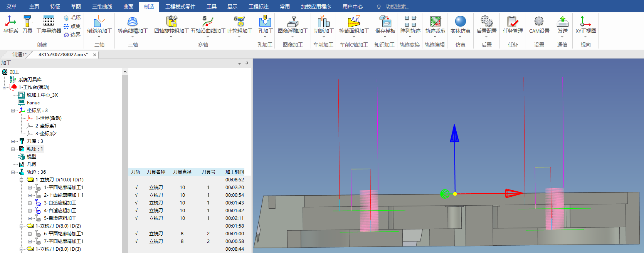Collapse the 轨迹 : 36 tree node
The width and height of the screenshot is (644, 253).
pos(13,172)
